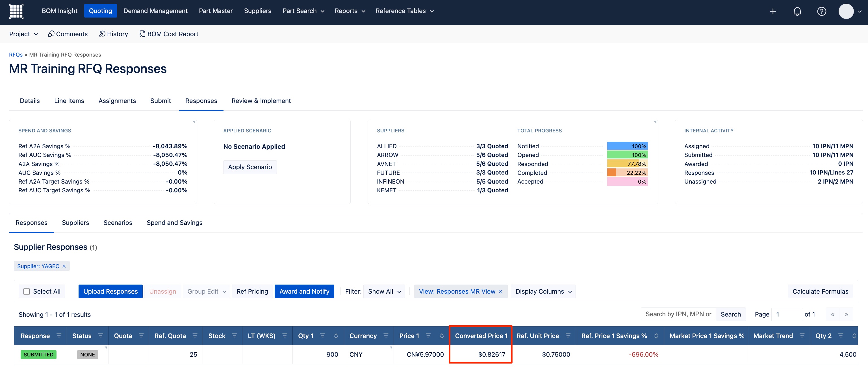868x370 pixels.
Task: Open filter icon on Currency column
Action: click(x=386, y=335)
